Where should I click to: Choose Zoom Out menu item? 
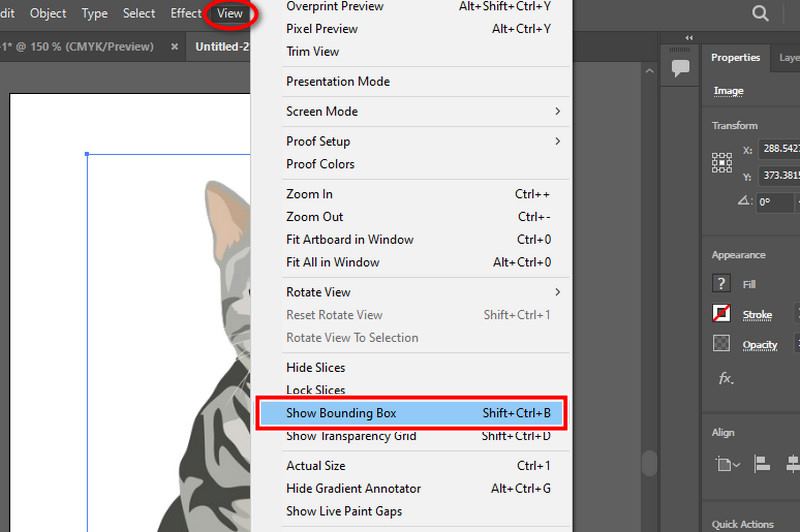[418, 217]
